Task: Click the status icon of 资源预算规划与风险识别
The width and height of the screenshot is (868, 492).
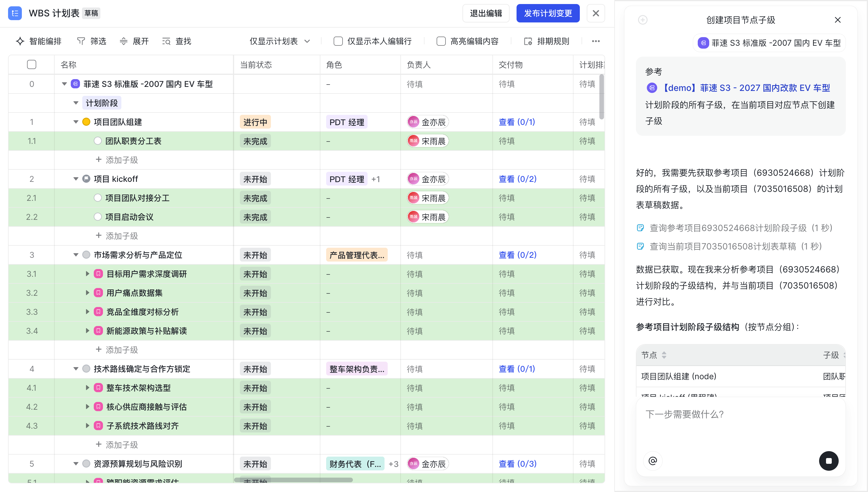Action: pyautogui.click(x=86, y=464)
